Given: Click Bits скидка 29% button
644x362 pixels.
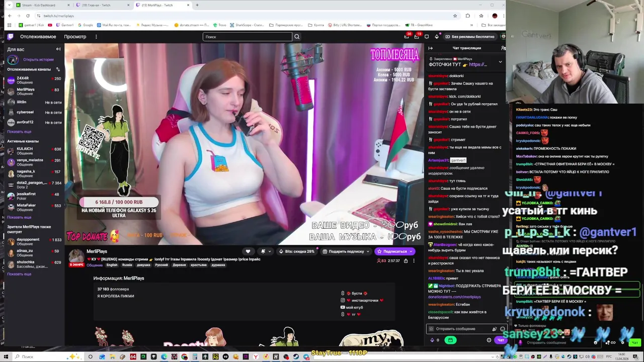Looking at the screenshot, I should point(296,251).
